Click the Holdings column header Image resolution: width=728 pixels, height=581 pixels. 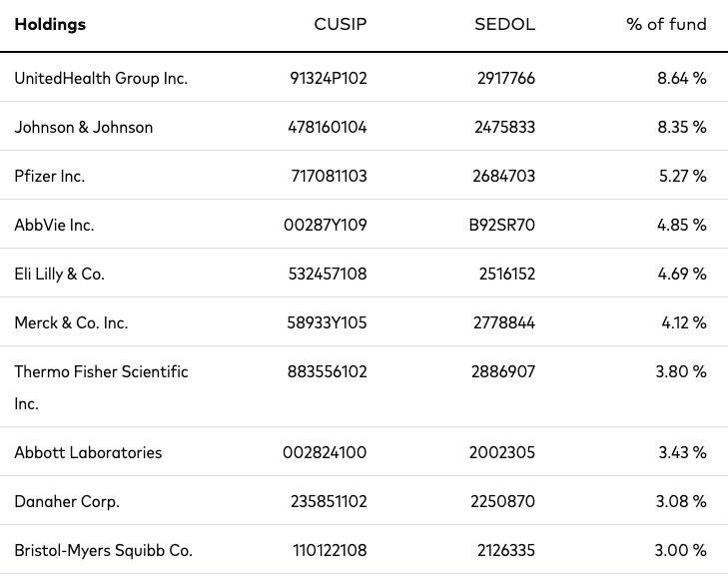(x=50, y=24)
